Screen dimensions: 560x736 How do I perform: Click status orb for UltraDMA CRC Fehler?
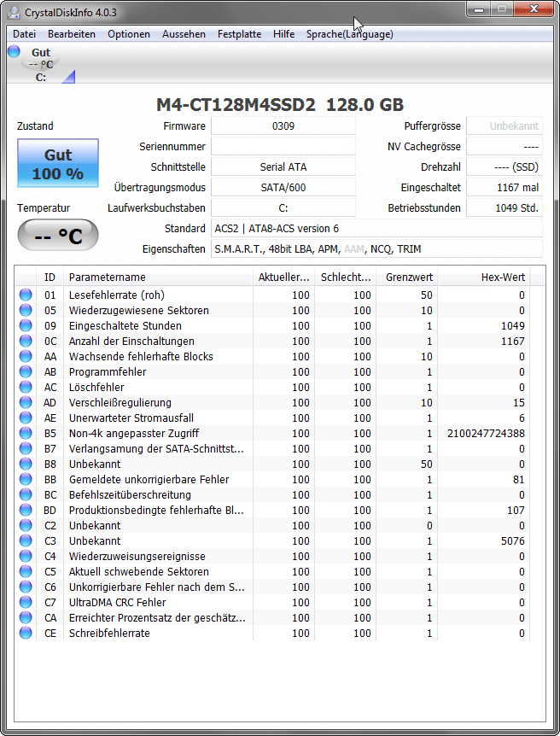point(26,602)
